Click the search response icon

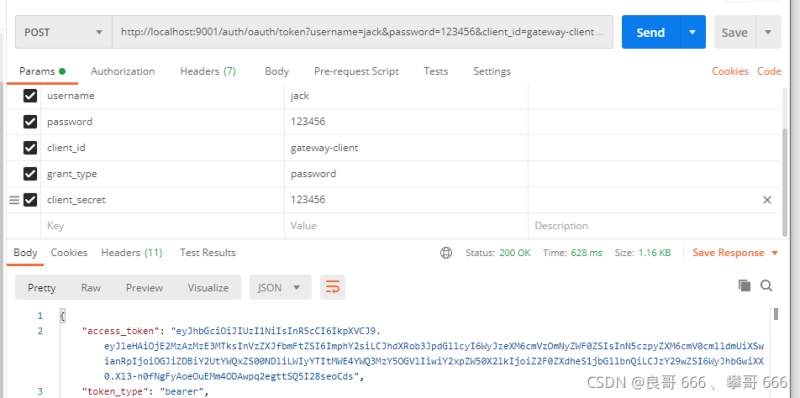coord(766,285)
